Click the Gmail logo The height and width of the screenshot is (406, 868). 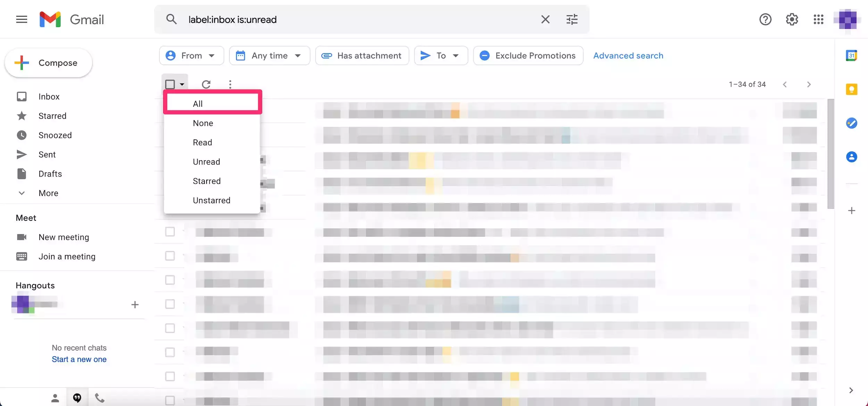(x=72, y=19)
